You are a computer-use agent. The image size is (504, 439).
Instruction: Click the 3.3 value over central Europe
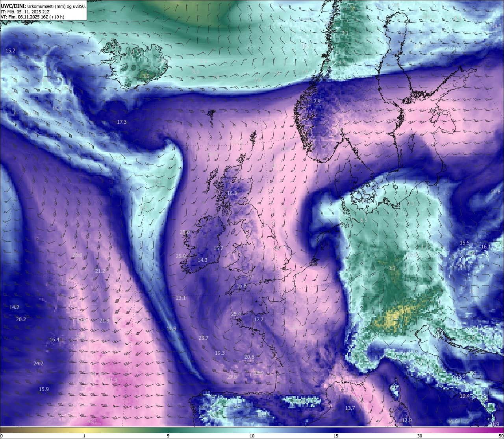tap(392, 269)
